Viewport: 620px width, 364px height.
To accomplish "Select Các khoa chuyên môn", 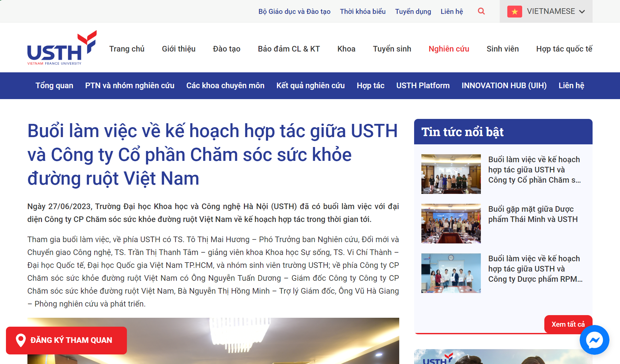I will tap(225, 86).
